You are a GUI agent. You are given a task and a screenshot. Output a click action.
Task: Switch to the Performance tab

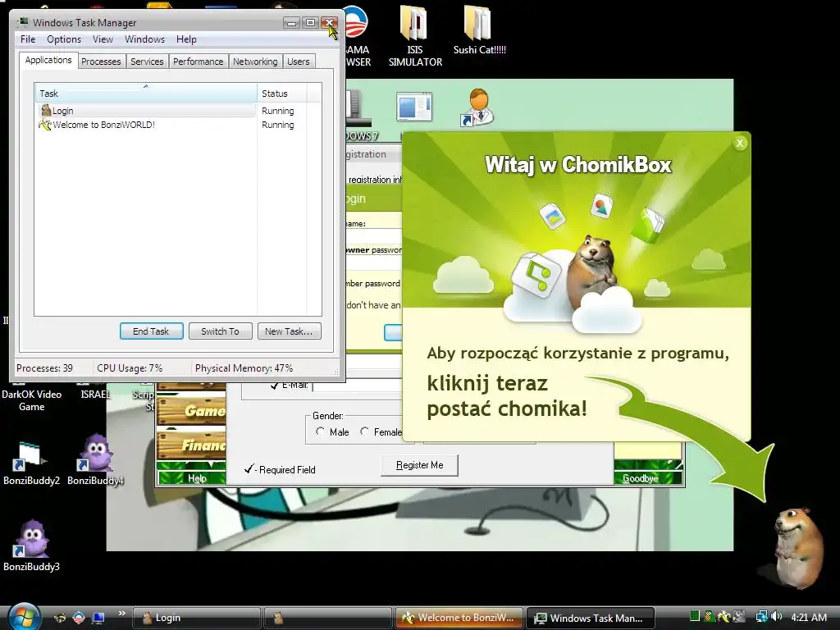(x=199, y=62)
